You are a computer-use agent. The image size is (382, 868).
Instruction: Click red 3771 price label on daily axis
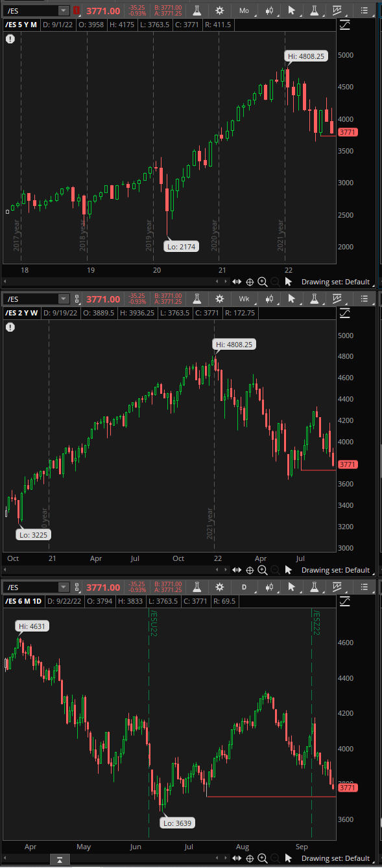348,788
